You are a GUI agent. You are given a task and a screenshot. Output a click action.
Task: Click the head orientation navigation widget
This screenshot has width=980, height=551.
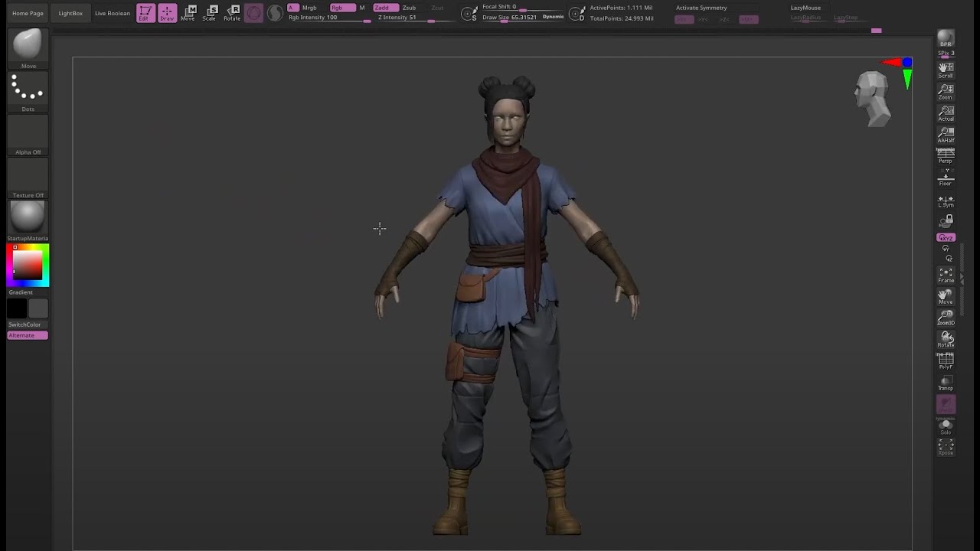[x=873, y=98]
